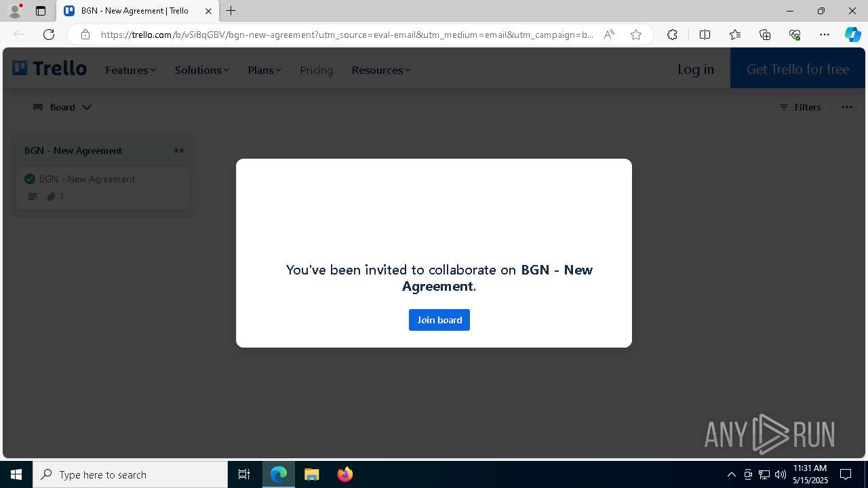Click the card description icon
868x488 pixels.
point(32,197)
